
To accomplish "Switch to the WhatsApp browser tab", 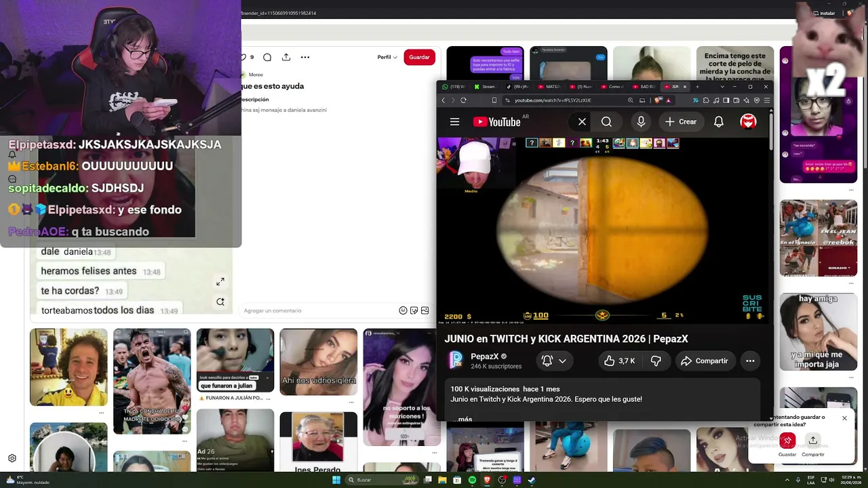I will [455, 87].
